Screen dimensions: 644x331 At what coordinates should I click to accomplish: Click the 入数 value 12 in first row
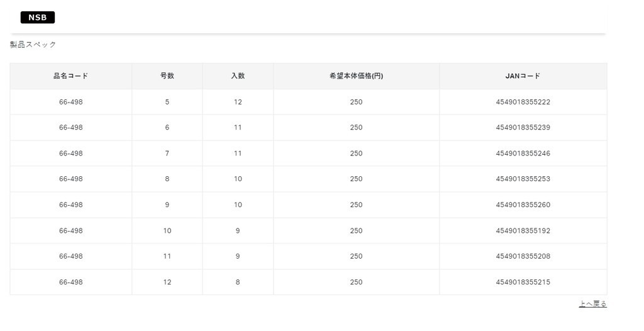click(x=238, y=102)
